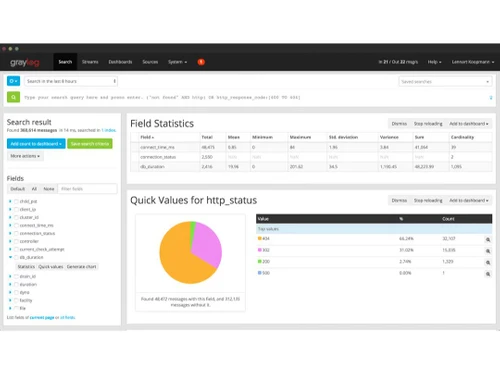This screenshot has width=500, height=375.
Task: Open Add to dashboard in Field Statistics
Action: 469,124
